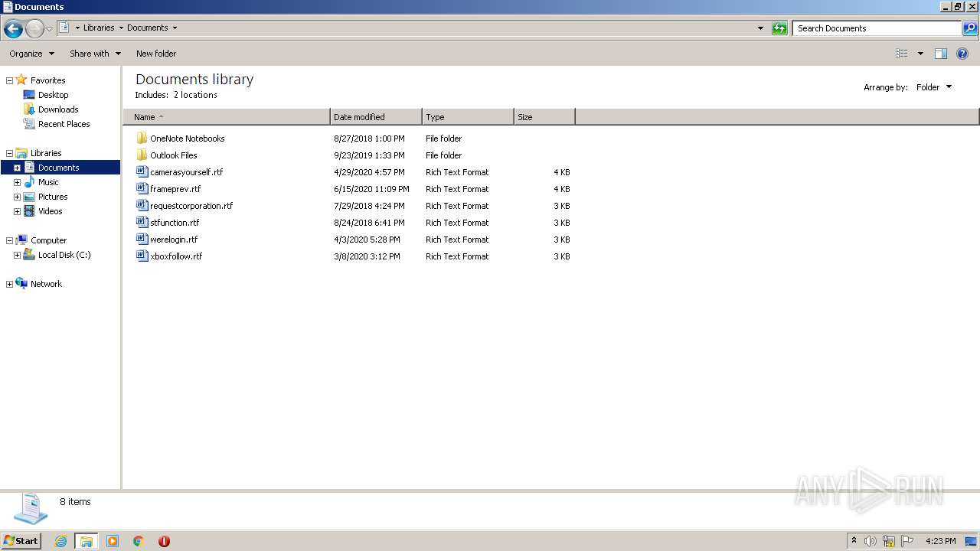This screenshot has width=980, height=551.
Task: Select the camerasyourself.rtf file icon
Action: pyautogui.click(x=142, y=172)
